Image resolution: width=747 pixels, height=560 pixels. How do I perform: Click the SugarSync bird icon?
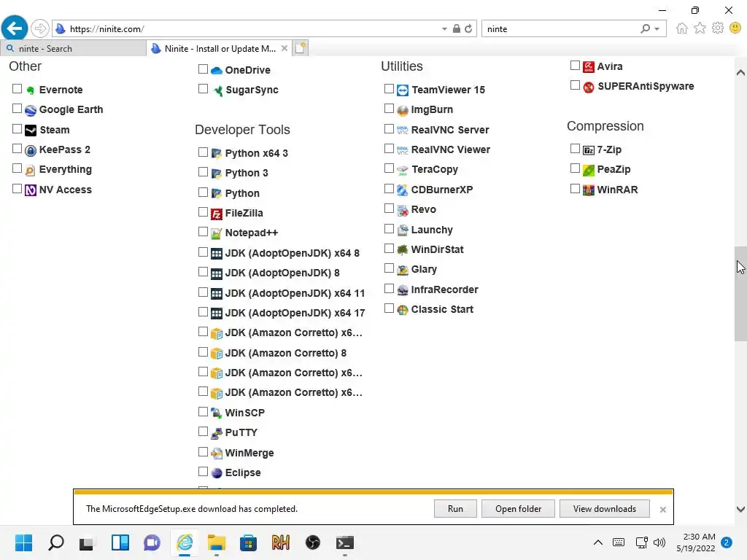217,90
